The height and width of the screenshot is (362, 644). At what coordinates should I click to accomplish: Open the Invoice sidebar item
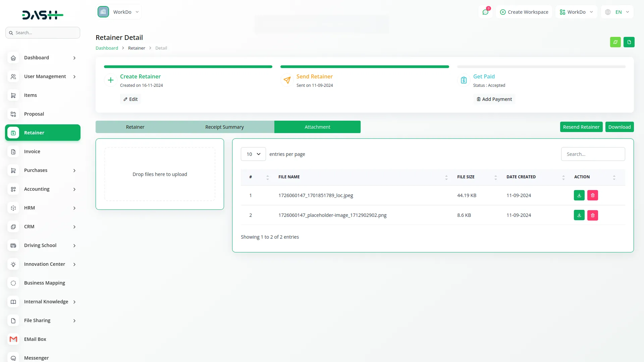point(32,152)
